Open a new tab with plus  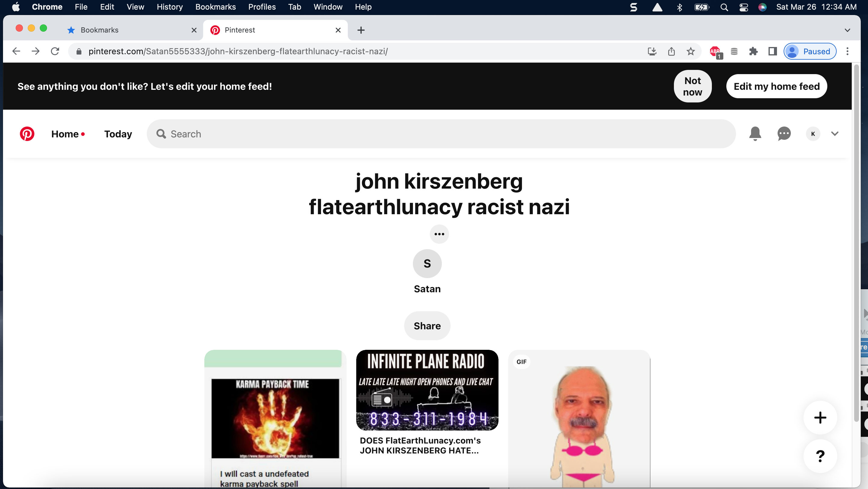coord(361,30)
